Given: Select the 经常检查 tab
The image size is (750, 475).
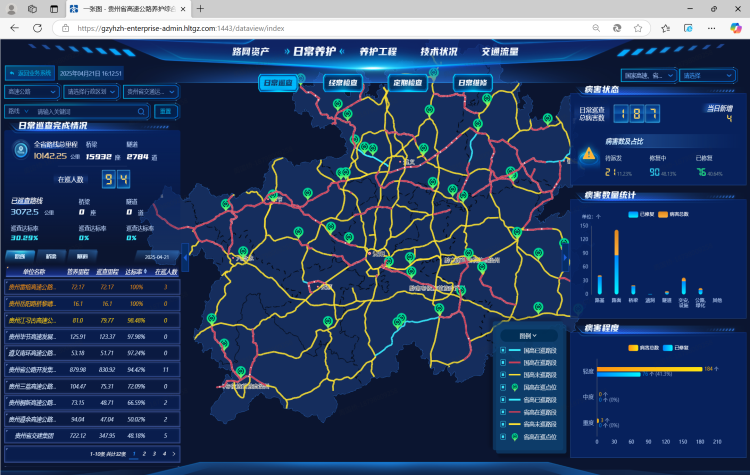Looking at the screenshot, I should [343, 83].
